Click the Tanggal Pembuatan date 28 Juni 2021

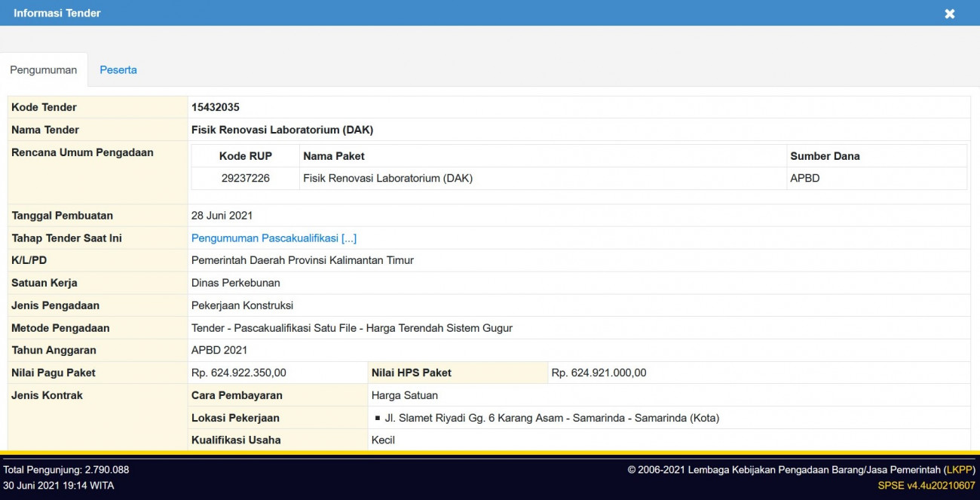click(222, 216)
